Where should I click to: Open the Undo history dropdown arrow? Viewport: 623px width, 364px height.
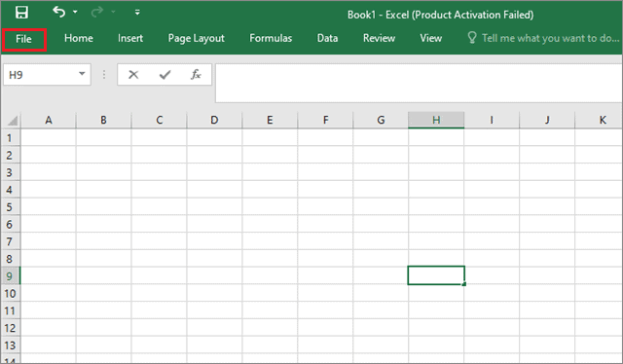pyautogui.click(x=75, y=13)
